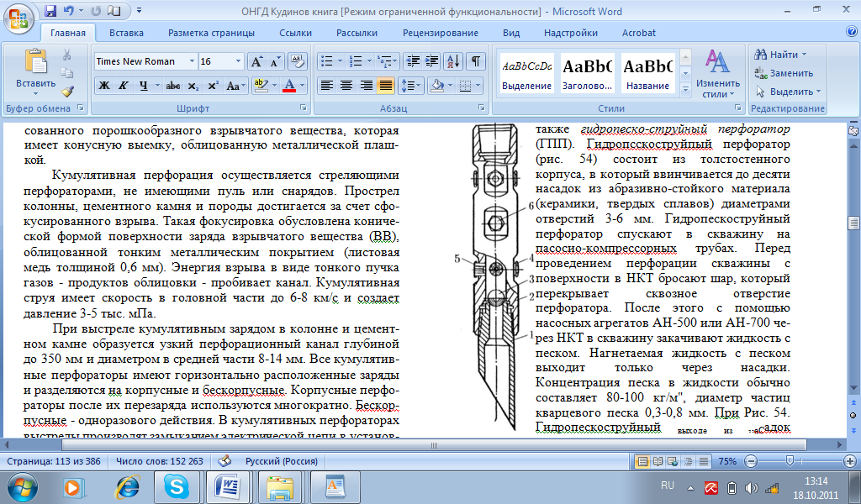The width and height of the screenshot is (861, 504).
Task: Toggle Bold (Ж) formatting
Action: [104, 86]
